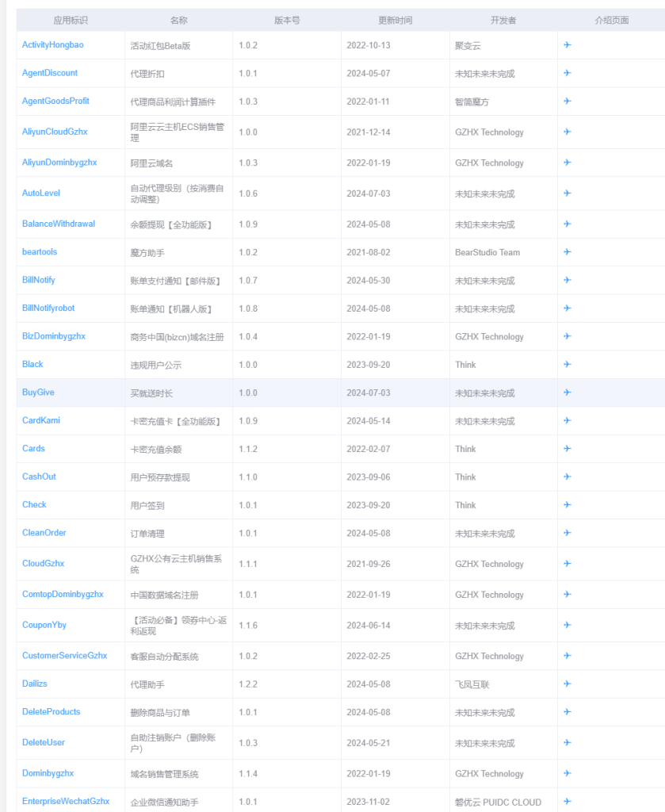Click the airplane icon for EnterpriseWechatGzhx
Viewport: 665px width, 812px height.
point(567,802)
